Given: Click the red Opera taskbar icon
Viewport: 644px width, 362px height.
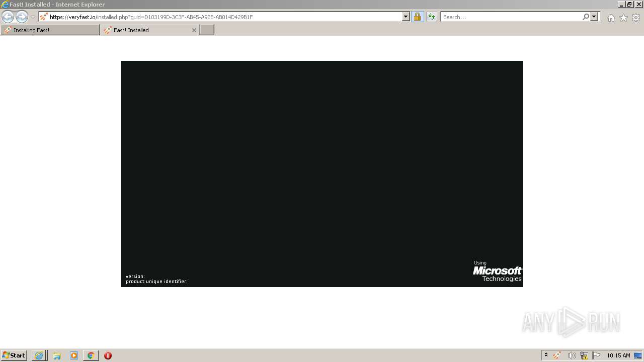Looking at the screenshot, I should [108, 355].
